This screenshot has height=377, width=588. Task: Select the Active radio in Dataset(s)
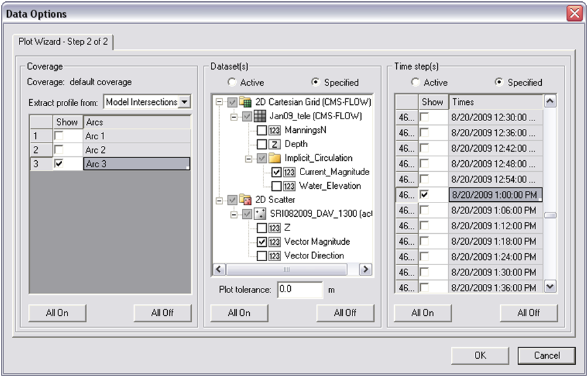pyautogui.click(x=232, y=82)
